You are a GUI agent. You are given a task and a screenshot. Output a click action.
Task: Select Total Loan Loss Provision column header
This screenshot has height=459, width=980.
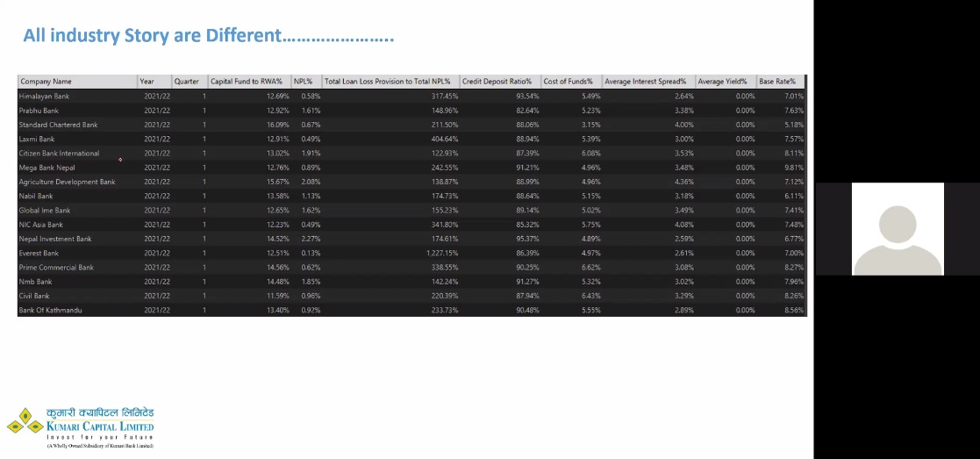click(x=390, y=82)
